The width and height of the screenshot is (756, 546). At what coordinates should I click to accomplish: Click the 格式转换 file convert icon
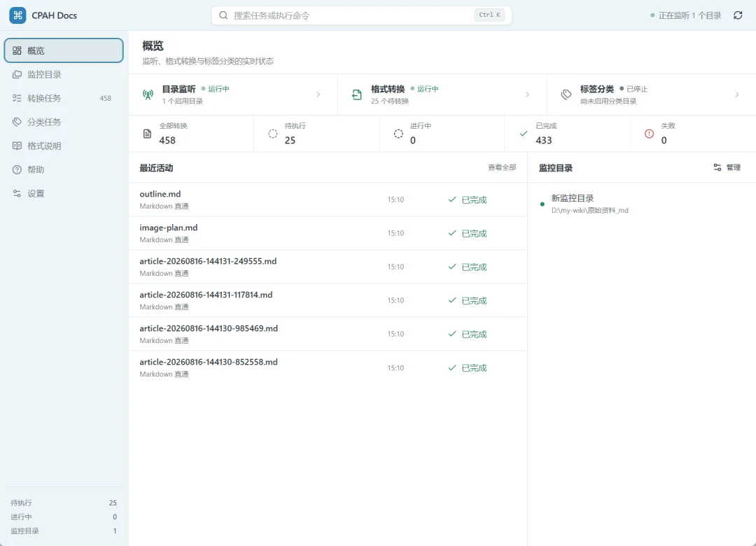357,94
